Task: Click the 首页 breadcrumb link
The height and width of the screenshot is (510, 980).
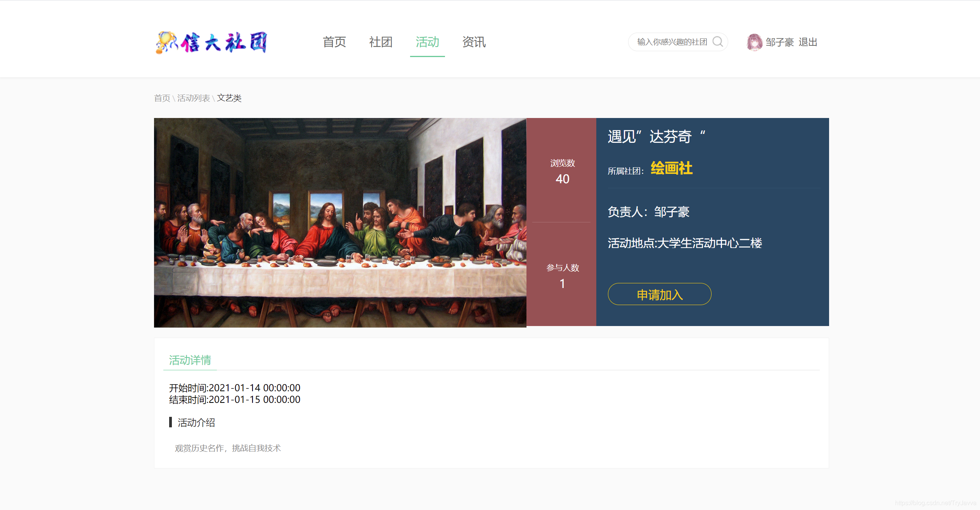Action: point(162,98)
